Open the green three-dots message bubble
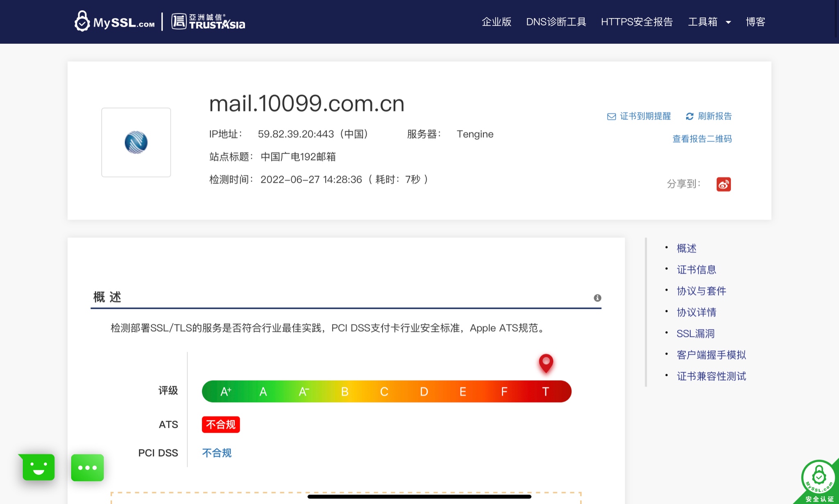The height and width of the screenshot is (504, 839). click(x=87, y=468)
